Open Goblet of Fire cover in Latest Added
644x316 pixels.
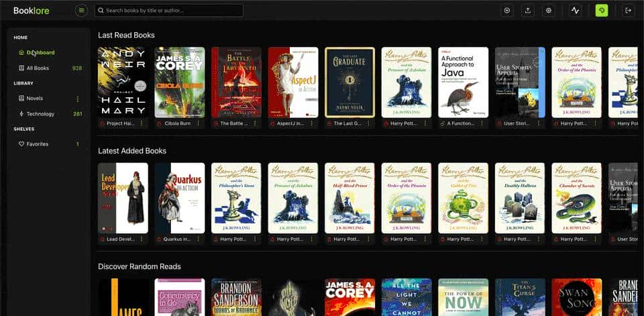[x=463, y=198]
